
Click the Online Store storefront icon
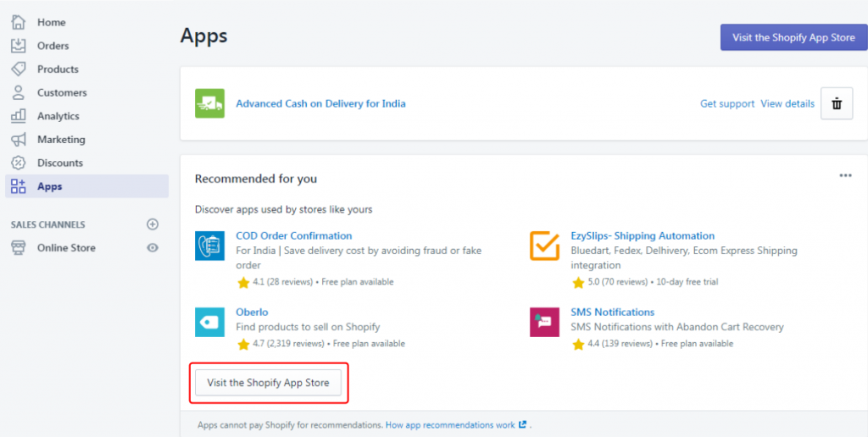[19, 248]
